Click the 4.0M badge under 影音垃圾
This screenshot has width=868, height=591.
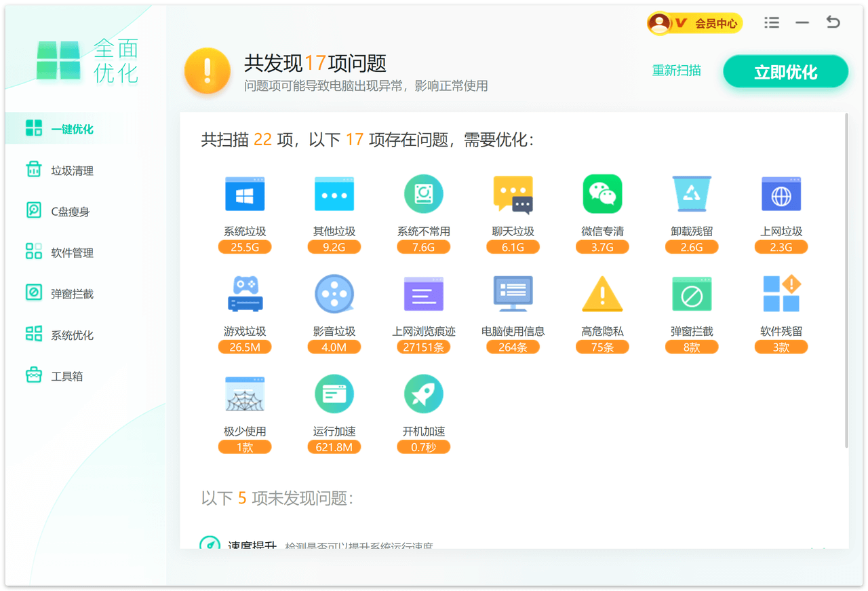pyautogui.click(x=334, y=347)
